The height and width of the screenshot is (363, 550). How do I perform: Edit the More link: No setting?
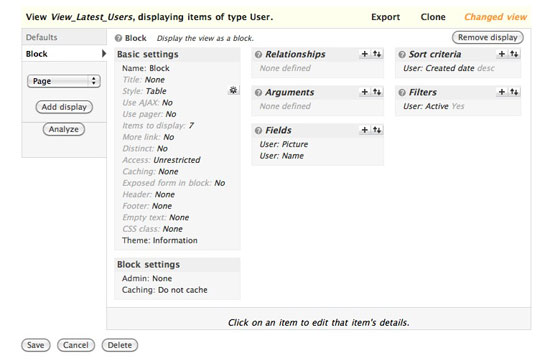[x=148, y=137]
